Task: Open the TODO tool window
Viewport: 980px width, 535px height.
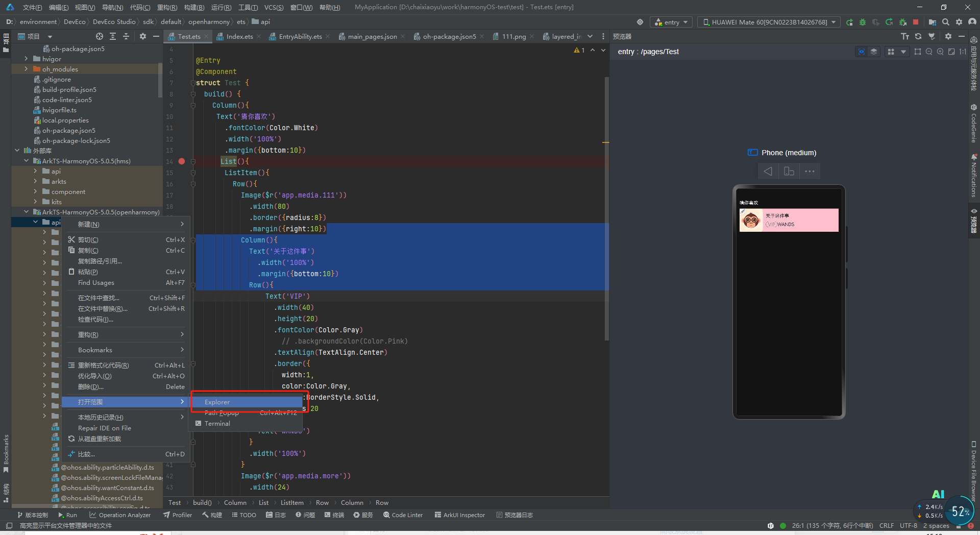Action: (x=244, y=515)
